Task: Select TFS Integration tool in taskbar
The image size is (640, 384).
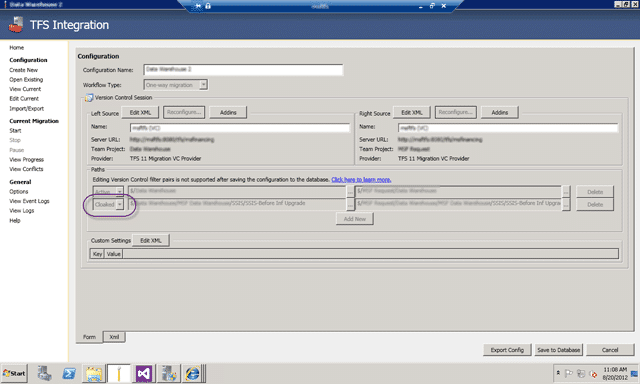Action: point(119,373)
